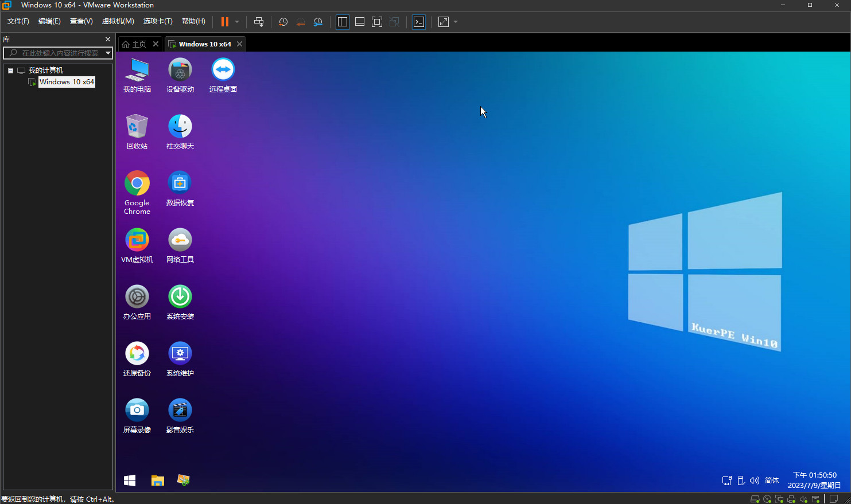851x504 pixels.
Task: Enter full screen mode
Action: pos(377,22)
